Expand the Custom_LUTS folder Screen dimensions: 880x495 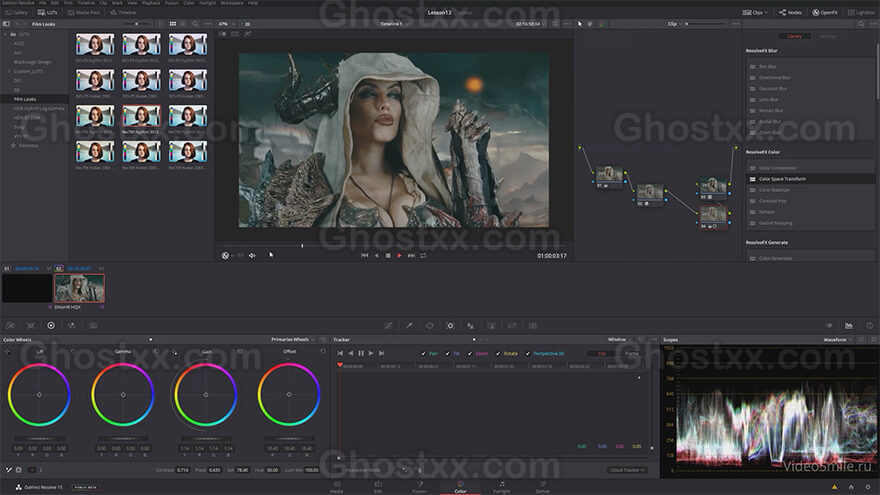(9, 71)
